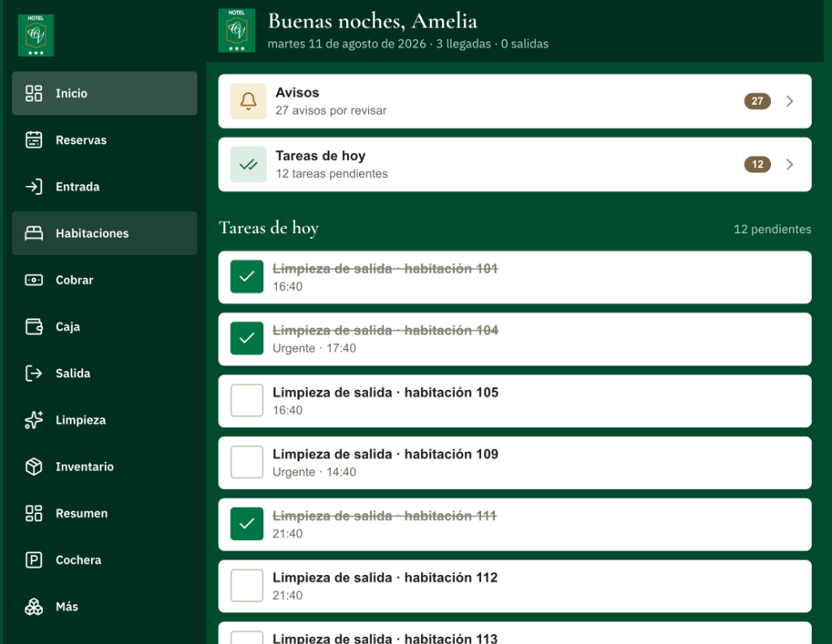Viewport: 832px width, 644px height.
Task: Click the hotel logo in the sidebar
Action: pyautogui.click(x=36, y=35)
